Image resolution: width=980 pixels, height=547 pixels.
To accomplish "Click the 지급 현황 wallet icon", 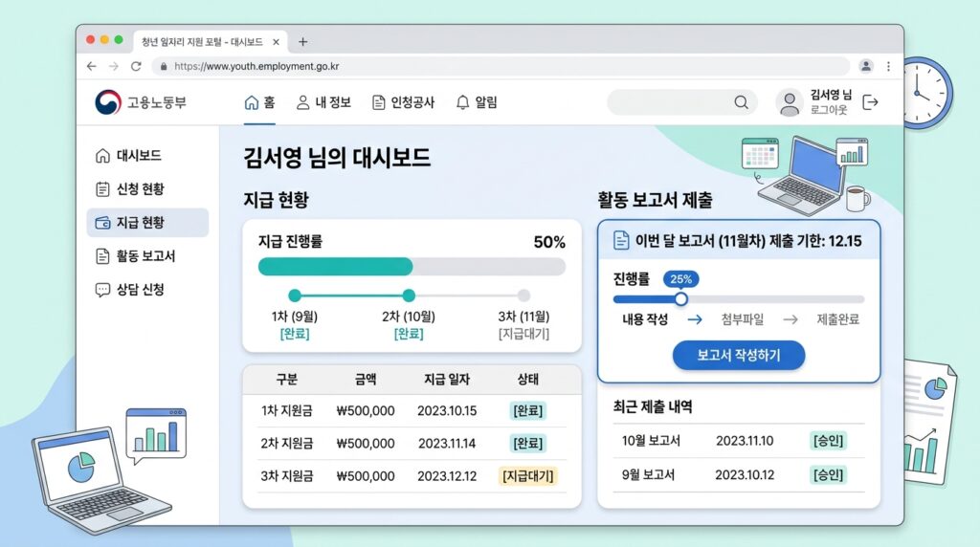I will click(102, 223).
